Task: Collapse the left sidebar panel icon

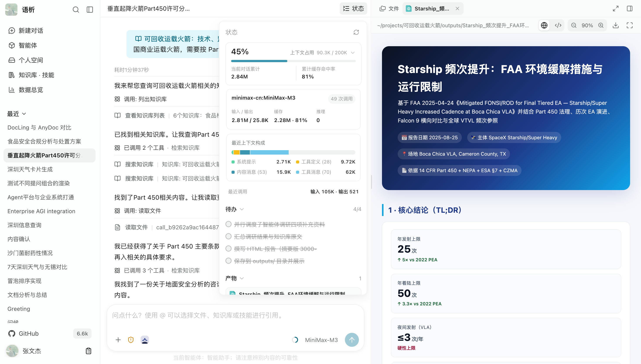Action: (90, 10)
